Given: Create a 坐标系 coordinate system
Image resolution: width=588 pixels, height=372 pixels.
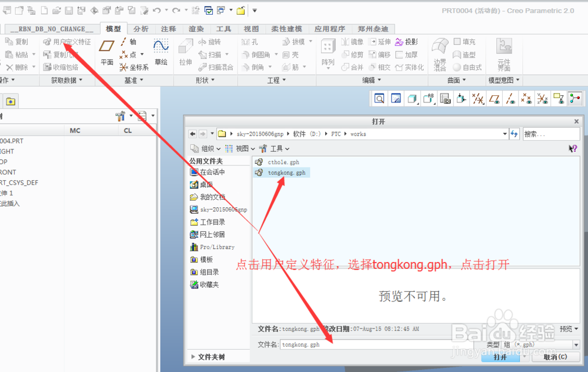Looking at the screenshot, I should click(134, 67).
